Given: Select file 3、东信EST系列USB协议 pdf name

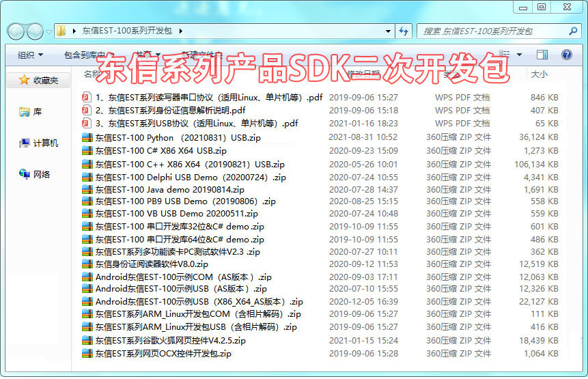Looking at the screenshot, I should pyautogui.click(x=197, y=124).
